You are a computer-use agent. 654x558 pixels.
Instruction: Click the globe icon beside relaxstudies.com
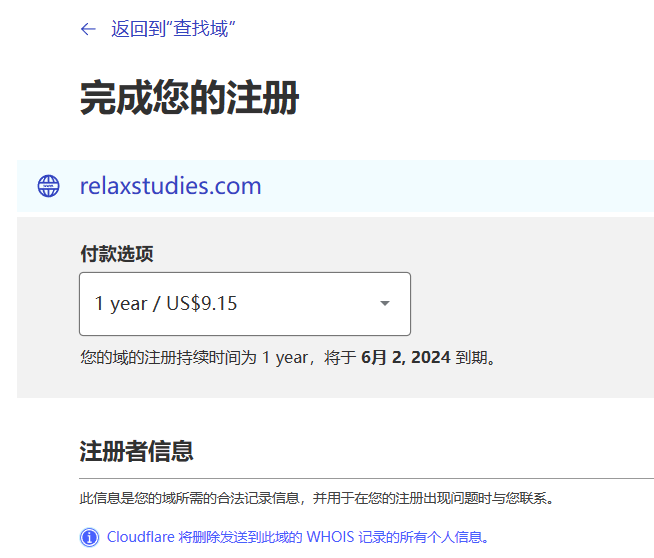click(48, 186)
